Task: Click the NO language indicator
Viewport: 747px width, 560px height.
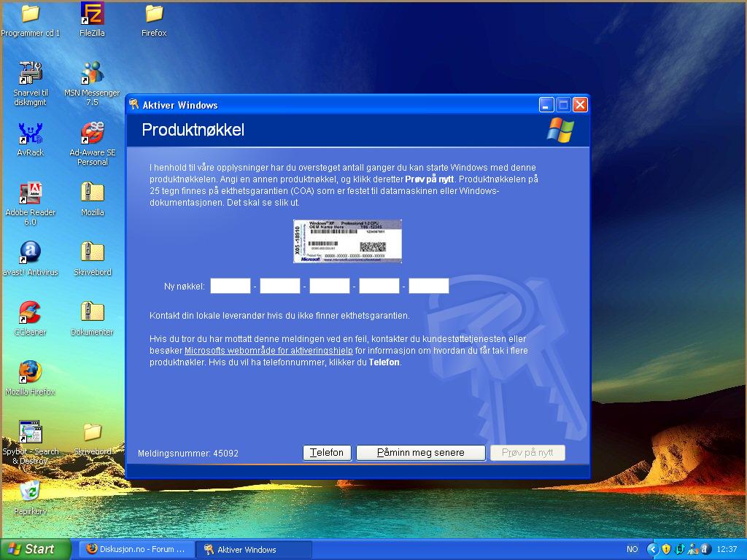Action: pos(632,549)
